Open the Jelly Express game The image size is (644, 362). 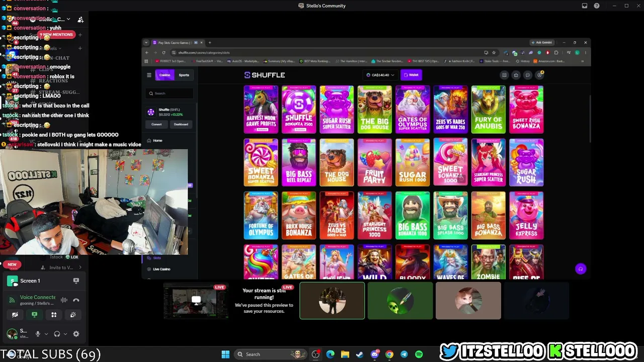coord(526,215)
